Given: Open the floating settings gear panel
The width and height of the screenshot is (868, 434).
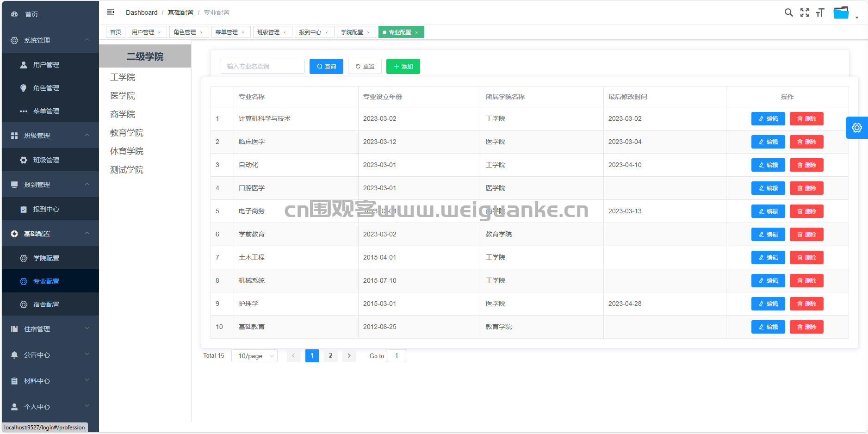Looking at the screenshot, I should pos(857,128).
